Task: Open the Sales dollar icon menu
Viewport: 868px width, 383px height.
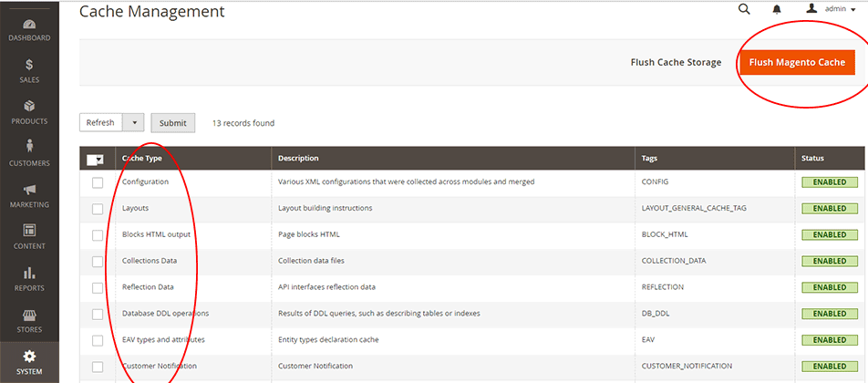Action: 29,66
